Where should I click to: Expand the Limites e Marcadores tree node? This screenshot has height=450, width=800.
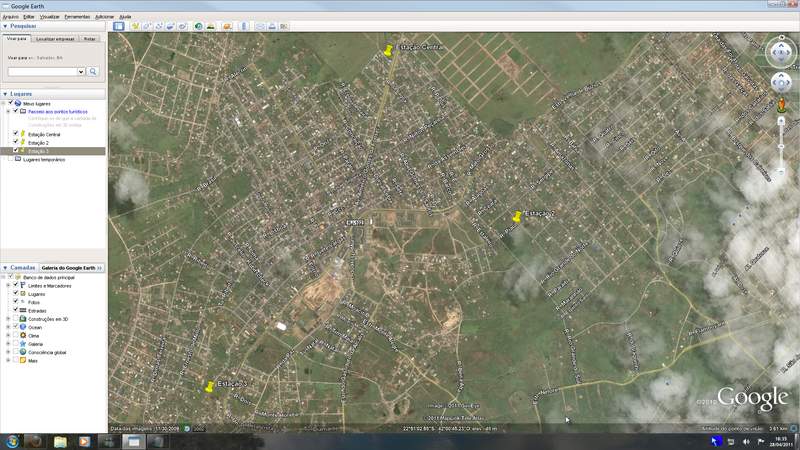click(8, 286)
